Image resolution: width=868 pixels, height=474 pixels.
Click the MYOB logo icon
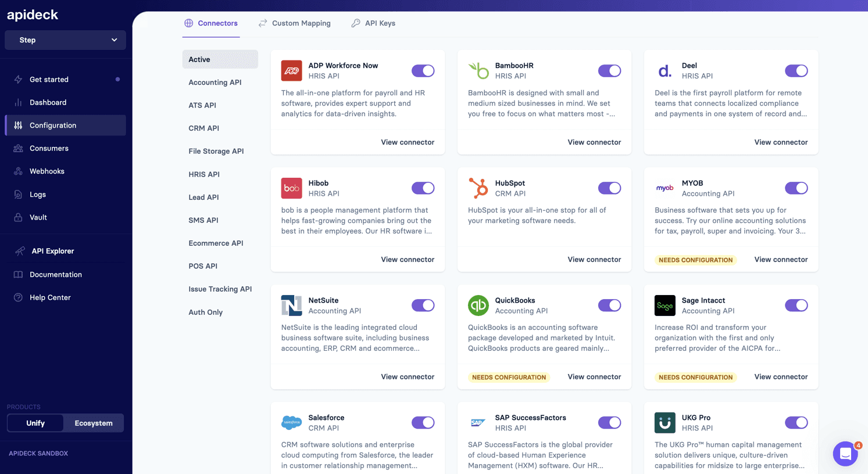point(665,188)
